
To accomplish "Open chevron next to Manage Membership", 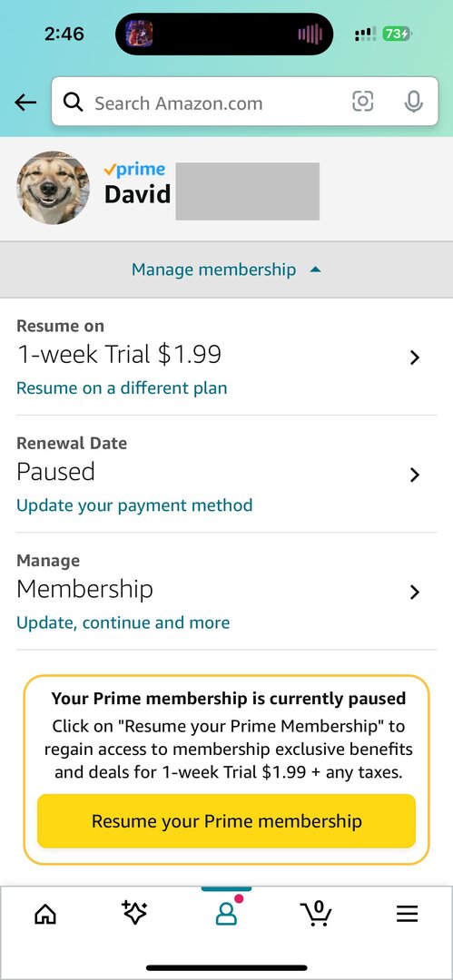I will (414, 592).
